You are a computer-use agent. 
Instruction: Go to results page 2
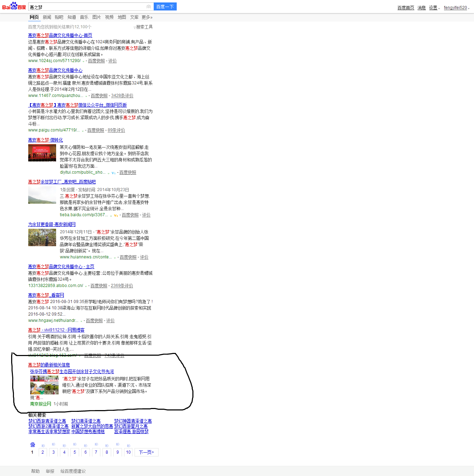[x=43, y=452]
